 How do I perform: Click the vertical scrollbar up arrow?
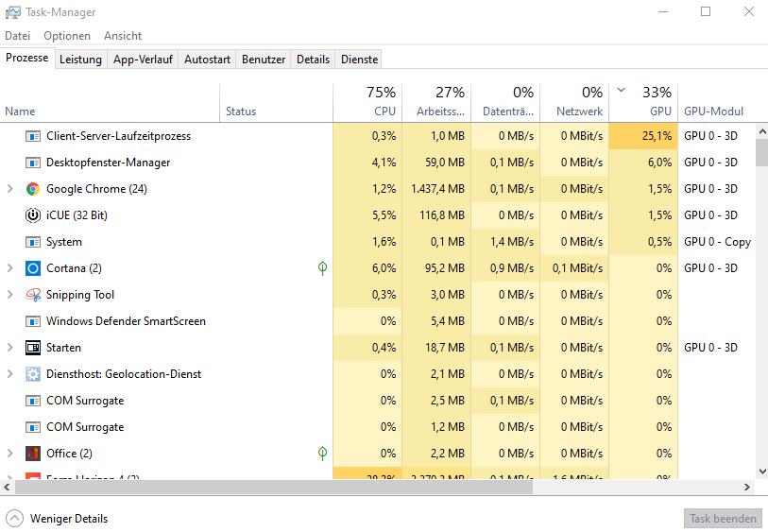pos(762,131)
